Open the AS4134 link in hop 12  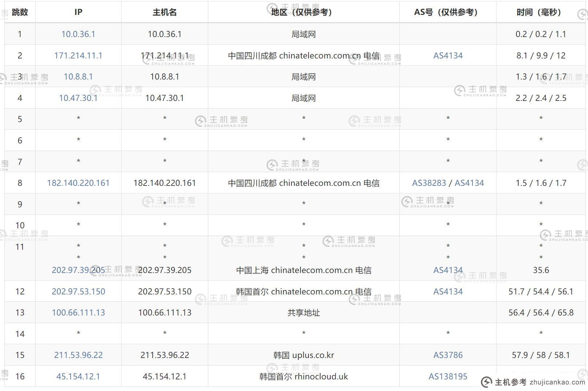[448, 292]
